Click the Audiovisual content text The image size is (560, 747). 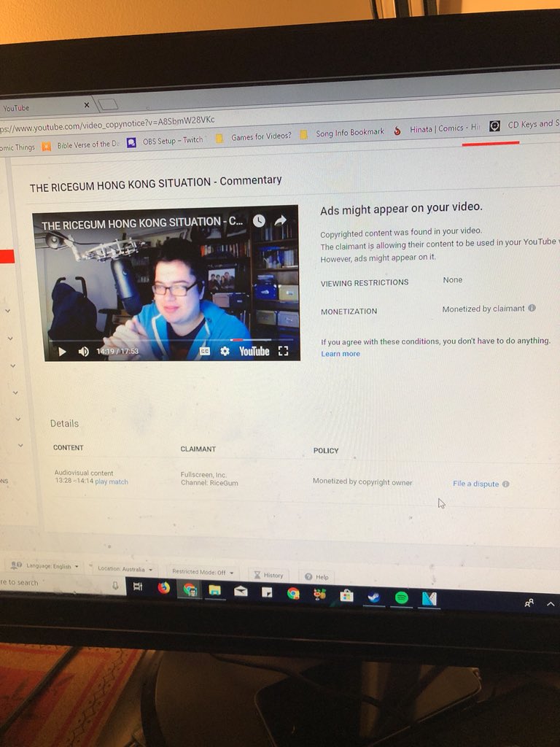click(x=84, y=473)
